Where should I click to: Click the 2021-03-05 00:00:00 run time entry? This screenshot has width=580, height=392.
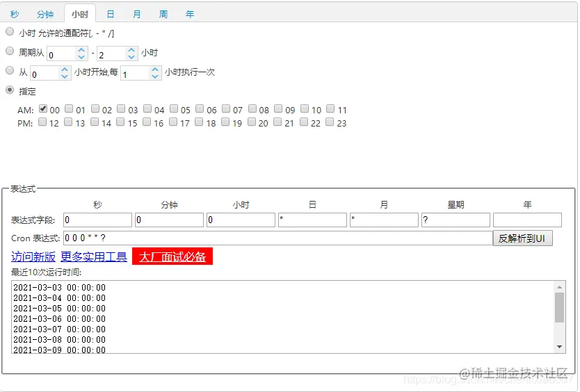pyautogui.click(x=60, y=309)
